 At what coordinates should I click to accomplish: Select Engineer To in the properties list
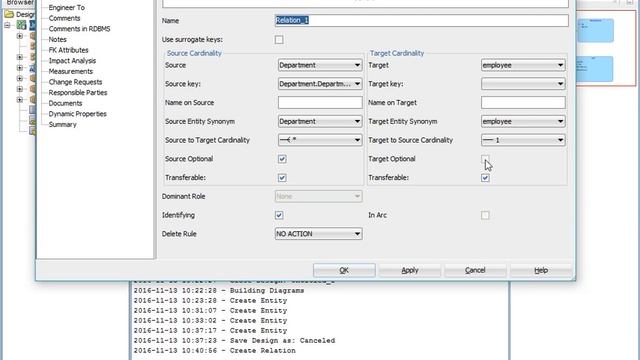pos(67,8)
